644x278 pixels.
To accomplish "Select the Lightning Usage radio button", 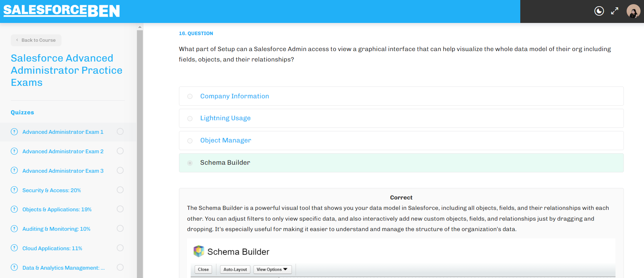I will (190, 119).
